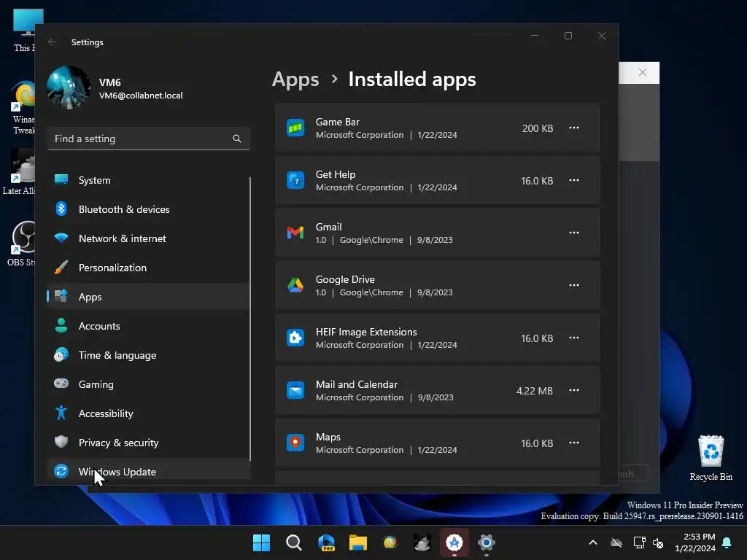Open more options for Get Help

point(574,180)
